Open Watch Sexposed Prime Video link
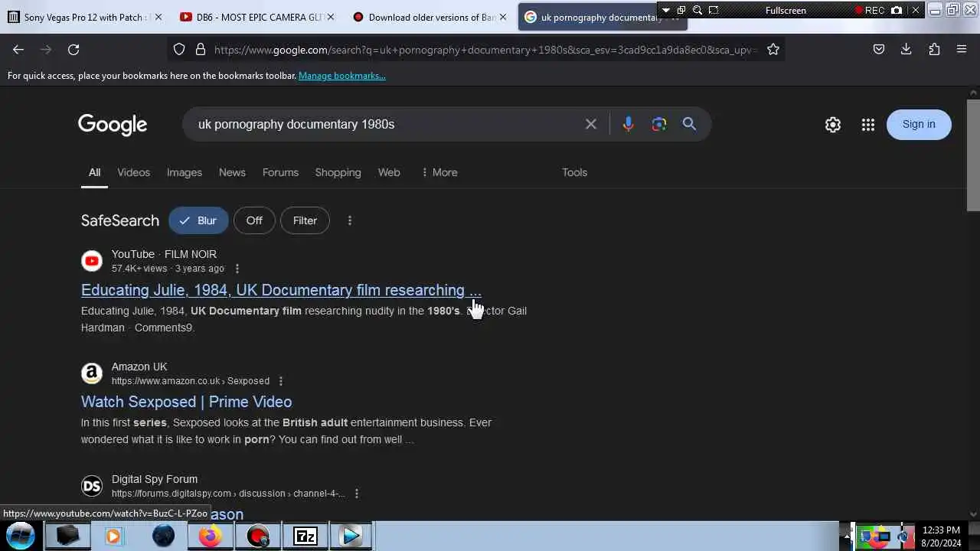The height and width of the screenshot is (551, 980). (186, 402)
